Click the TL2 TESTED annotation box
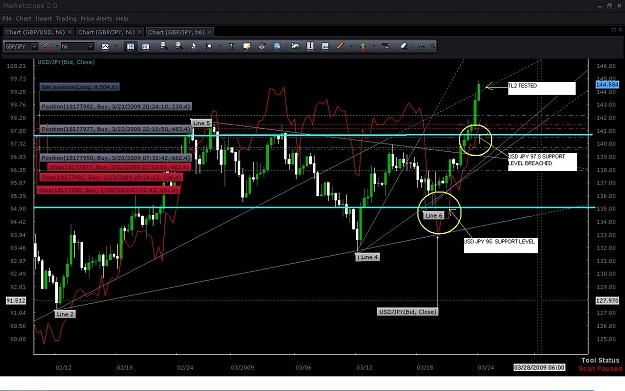 [x=542, y=88]
